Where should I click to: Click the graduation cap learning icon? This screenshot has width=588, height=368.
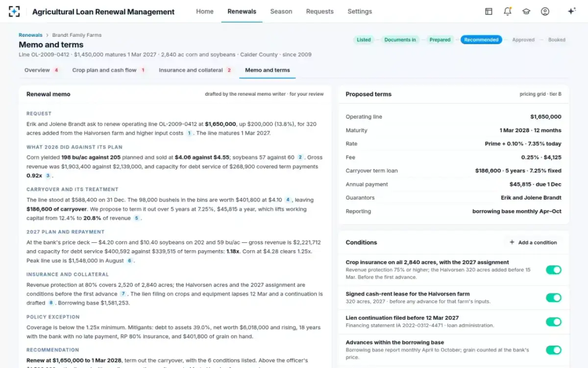click(x=526, y=11)
